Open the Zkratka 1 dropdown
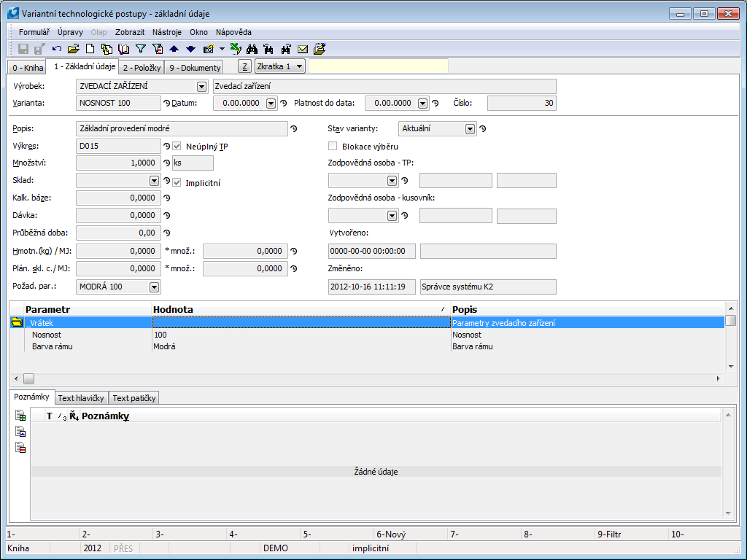747x560 pixels. (280, 66)
